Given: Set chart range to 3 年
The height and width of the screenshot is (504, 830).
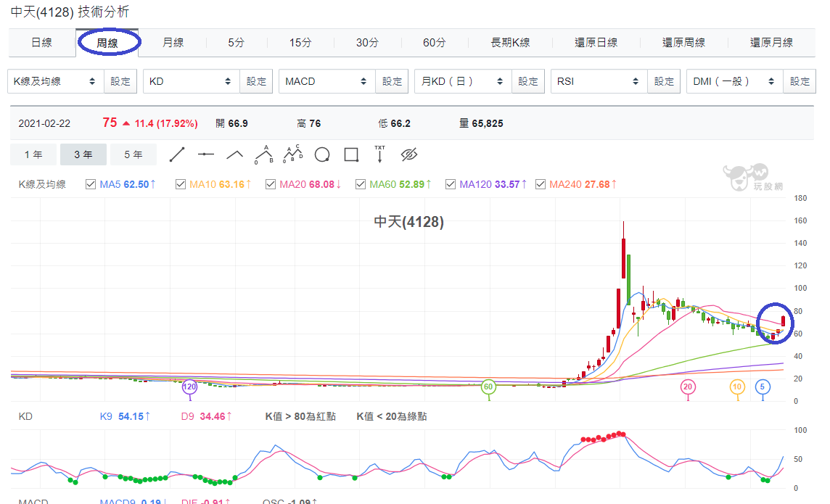Looking at the screenshot, I should tap(83, 154).
